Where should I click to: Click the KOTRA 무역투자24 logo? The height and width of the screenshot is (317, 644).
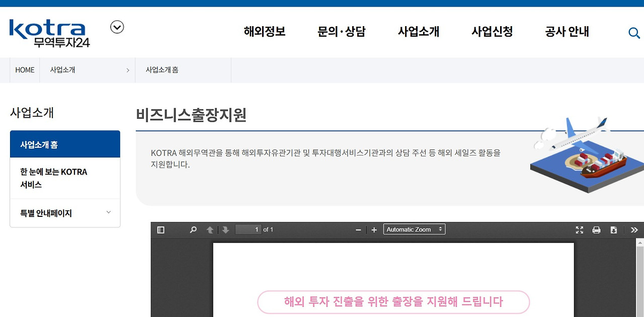49,33
